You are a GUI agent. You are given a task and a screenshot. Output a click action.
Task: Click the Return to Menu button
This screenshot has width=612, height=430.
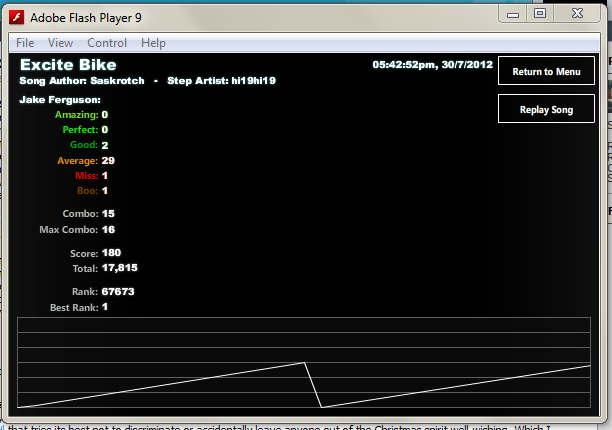pos(546,71)
